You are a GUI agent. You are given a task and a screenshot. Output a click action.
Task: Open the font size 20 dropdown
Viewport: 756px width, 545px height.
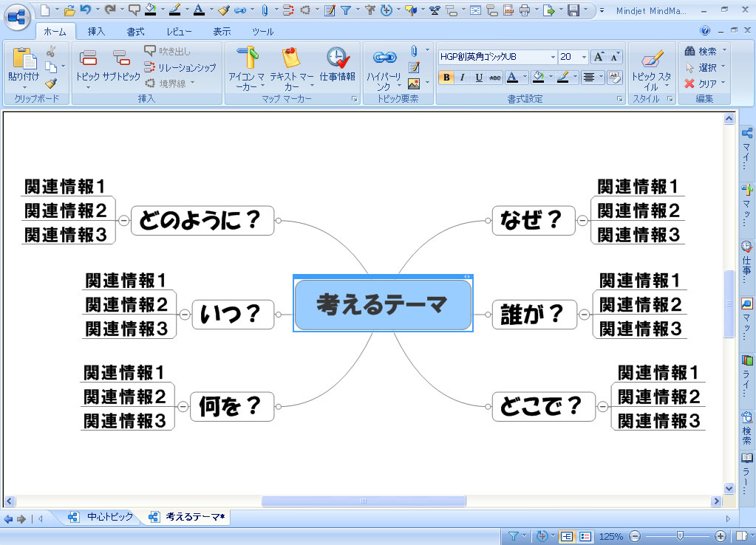coord(584,57)
